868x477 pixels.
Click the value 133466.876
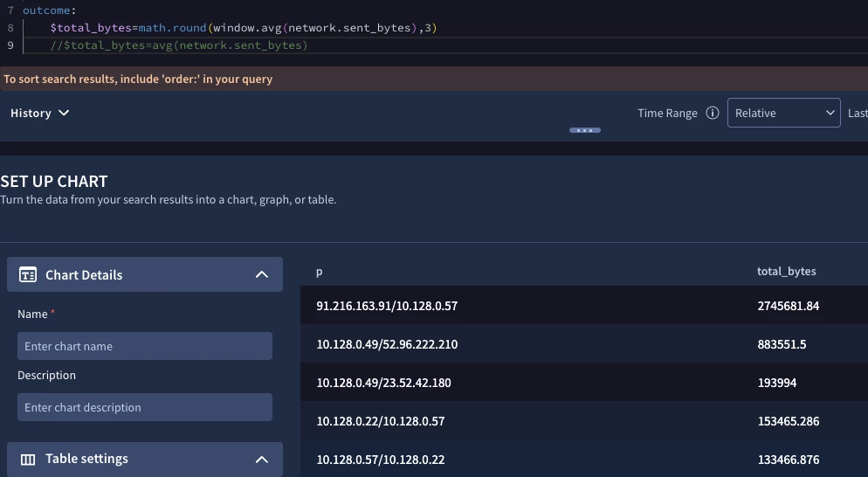(789, 460)
